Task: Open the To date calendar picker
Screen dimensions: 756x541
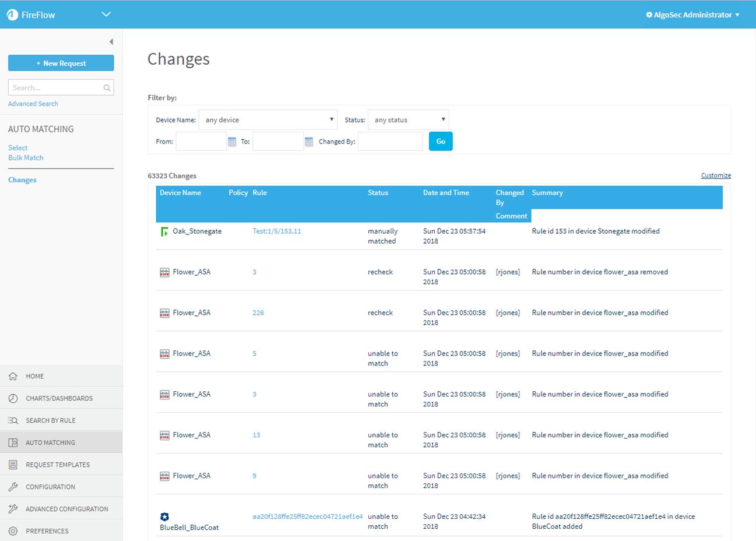Action: [309, 142]
